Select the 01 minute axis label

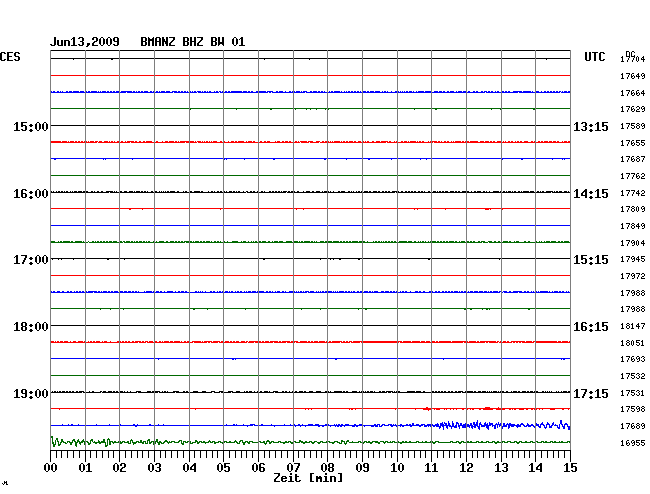click(x=85, y=468)
